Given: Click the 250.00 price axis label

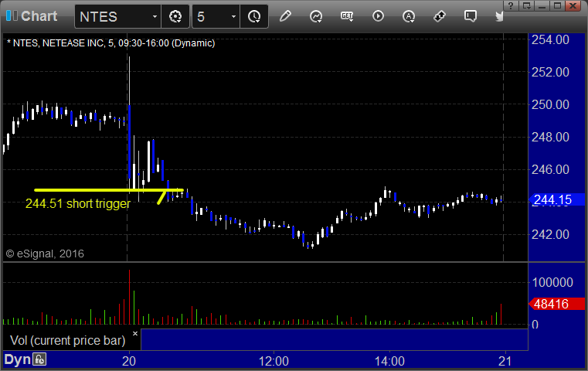Looking at the screenshot, I should click(x=550, y=104).
